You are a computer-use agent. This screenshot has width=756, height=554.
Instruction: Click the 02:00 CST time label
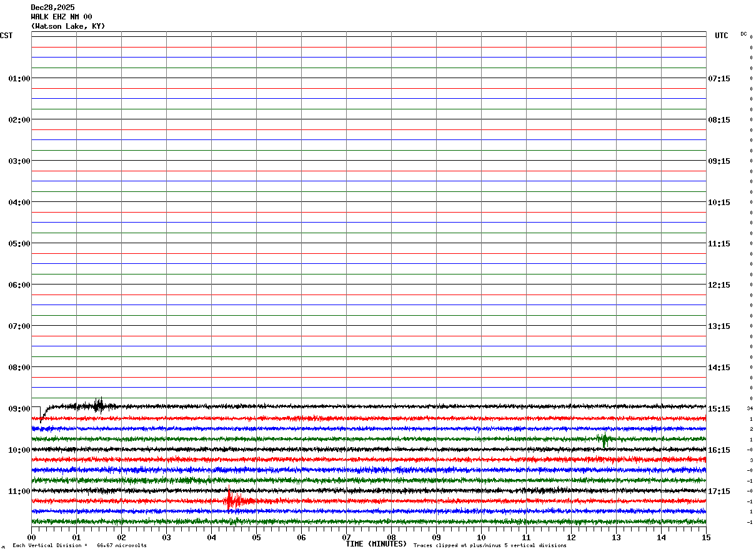pos(19,120)
